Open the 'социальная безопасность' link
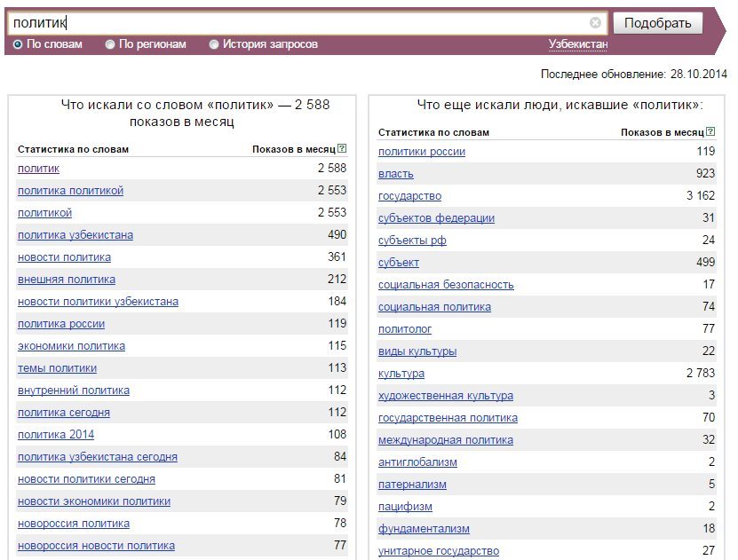The height and width of the screenshot is (560, 738). [446, 285]
